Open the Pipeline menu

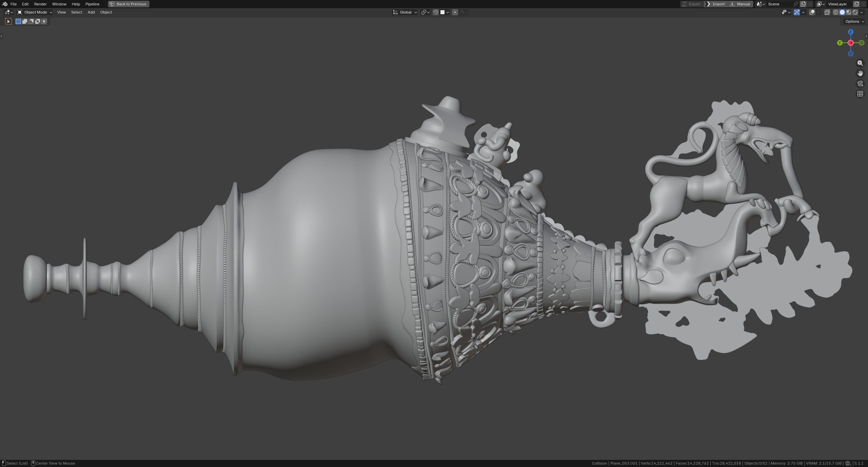click(92, 4)
